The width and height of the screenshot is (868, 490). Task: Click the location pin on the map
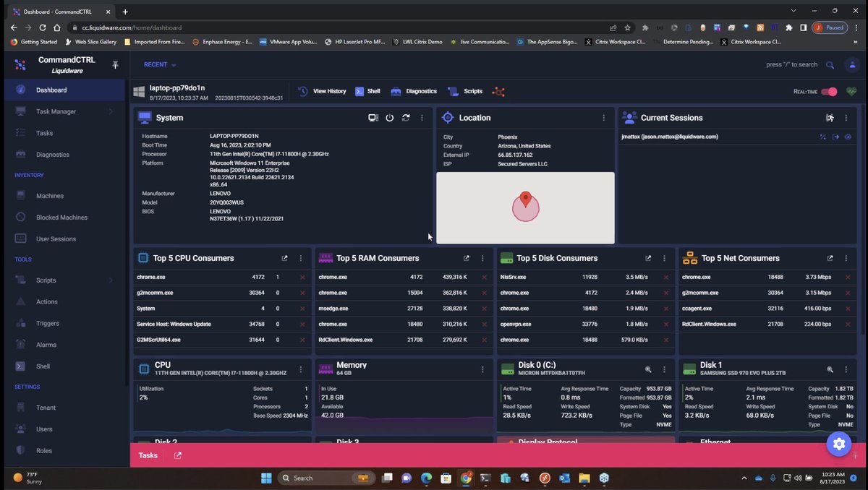[526, 200]
